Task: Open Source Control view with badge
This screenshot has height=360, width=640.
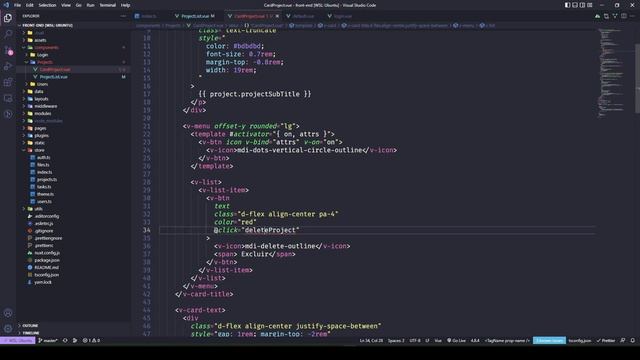Action: (8, 51)
